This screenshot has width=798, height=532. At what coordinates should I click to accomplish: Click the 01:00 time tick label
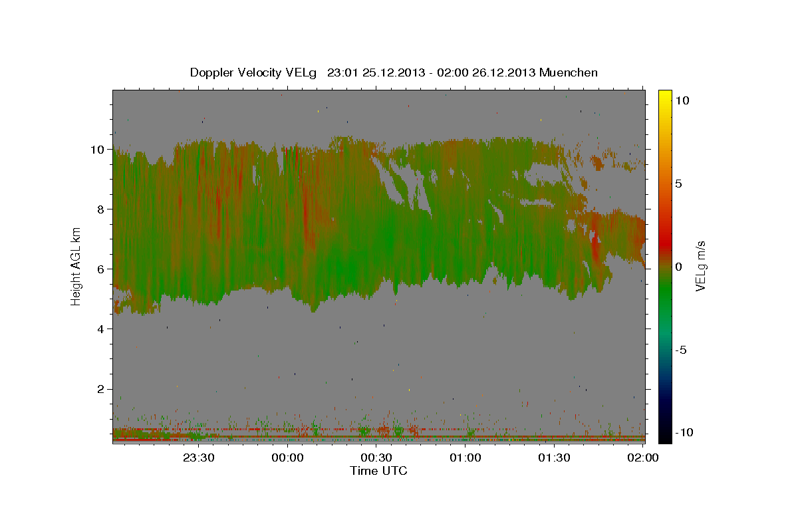pyautogui.click(x=465, y=458)
